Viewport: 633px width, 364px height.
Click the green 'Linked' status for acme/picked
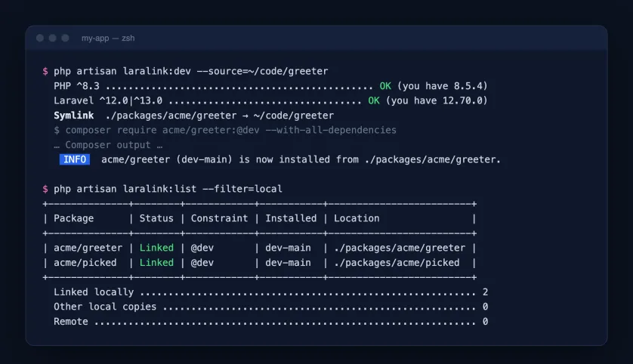pos(156,263)
